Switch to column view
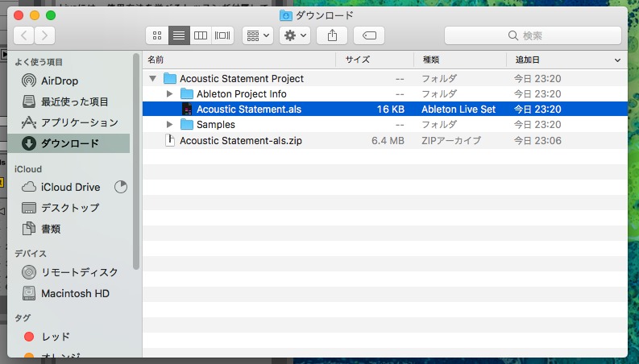The image size is (639, 364). [201, 35]
